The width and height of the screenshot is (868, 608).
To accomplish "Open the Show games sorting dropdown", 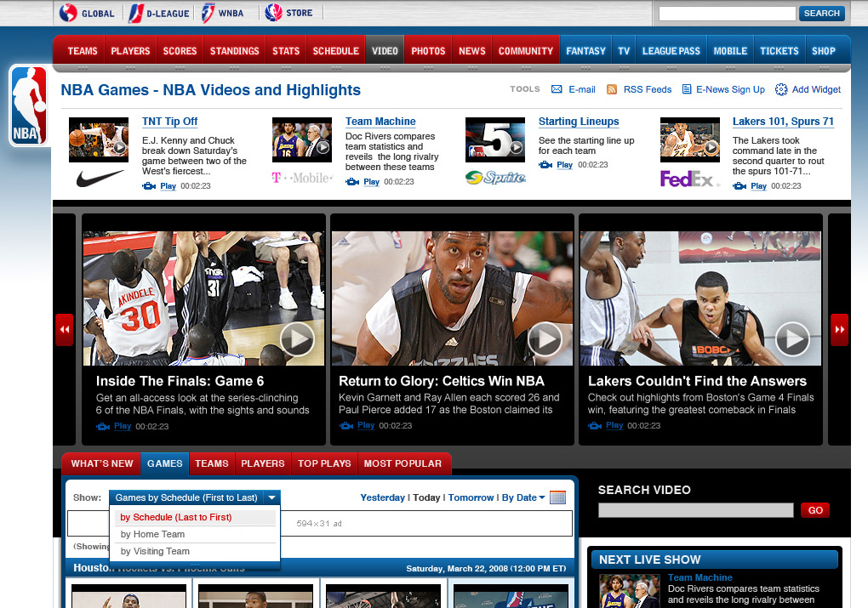I will click(194, 497).
